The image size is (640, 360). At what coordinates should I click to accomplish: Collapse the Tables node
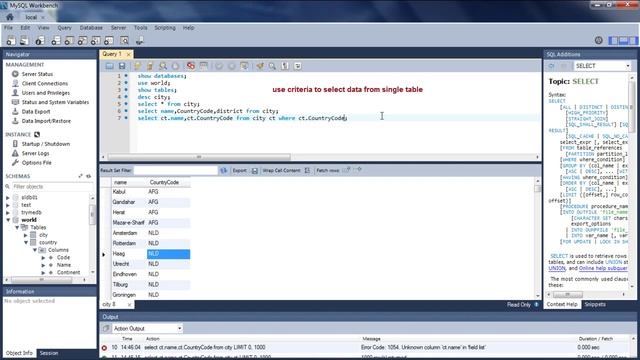17,227
